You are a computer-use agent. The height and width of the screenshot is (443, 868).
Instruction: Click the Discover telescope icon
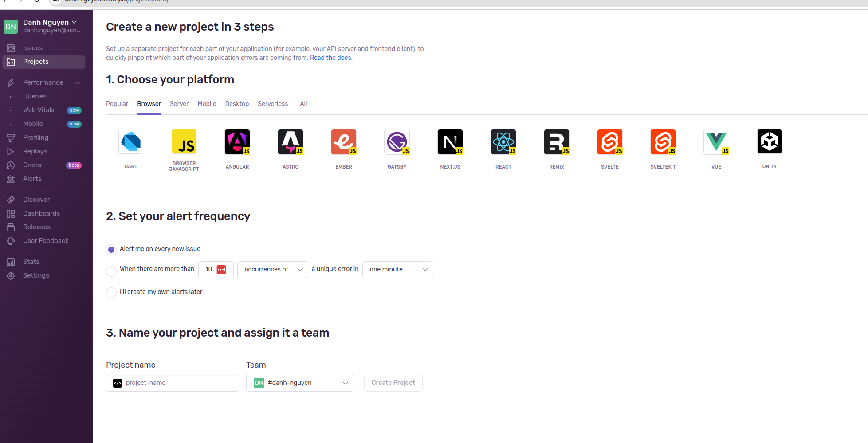(x=11, y=200)
